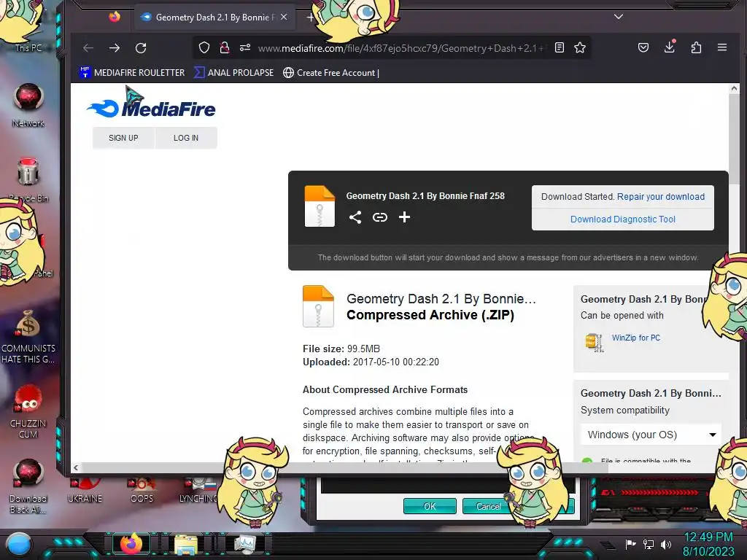747x560 pixels.
Task: Select the Recycle Bin desktop icon
Action: (28, 180)
